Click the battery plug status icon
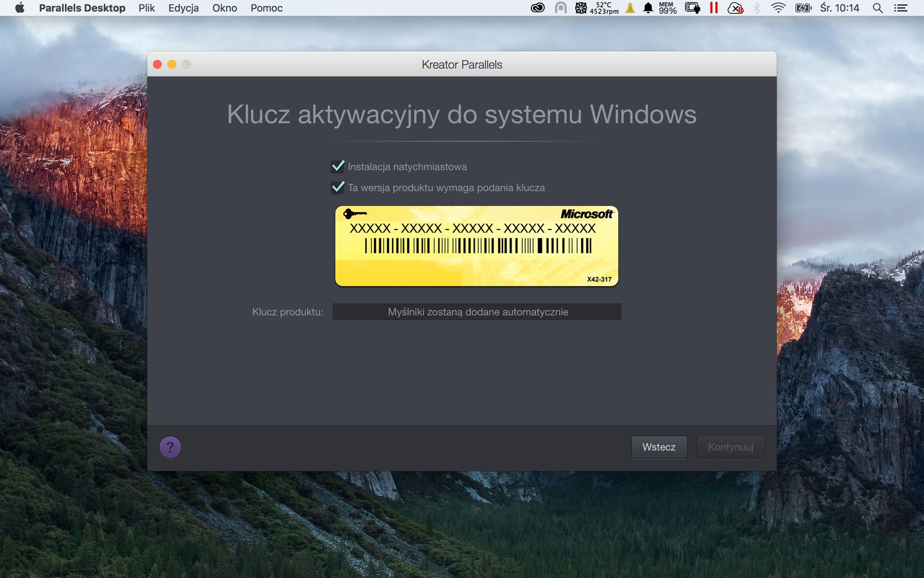The width and height of the screenshot is (924, 578). pos(692,8)
